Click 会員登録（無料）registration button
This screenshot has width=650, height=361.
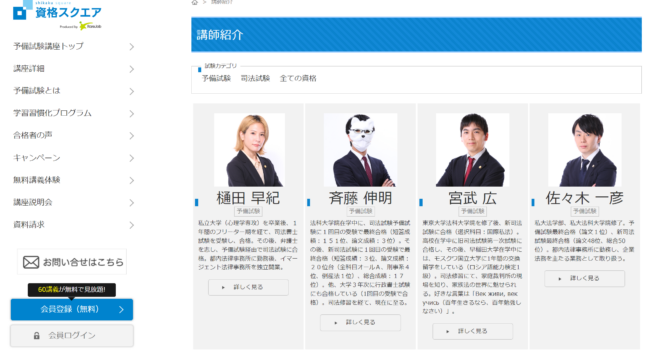click(x=72, y=310)
